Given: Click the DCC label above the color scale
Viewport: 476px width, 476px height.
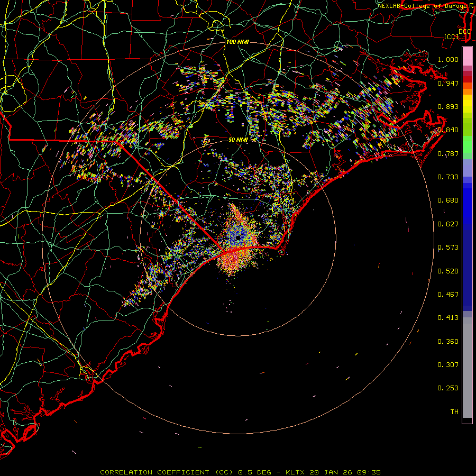Looking at the screenshot, I should tap(464, 31).
